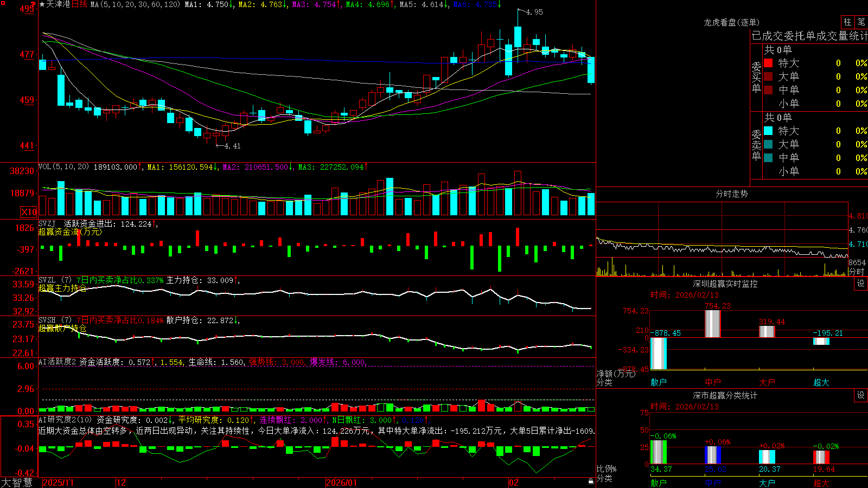Click the 龙虎看盘(逐单) panel title
This screenshot has width=868, height=488.
tap(731, 22)
